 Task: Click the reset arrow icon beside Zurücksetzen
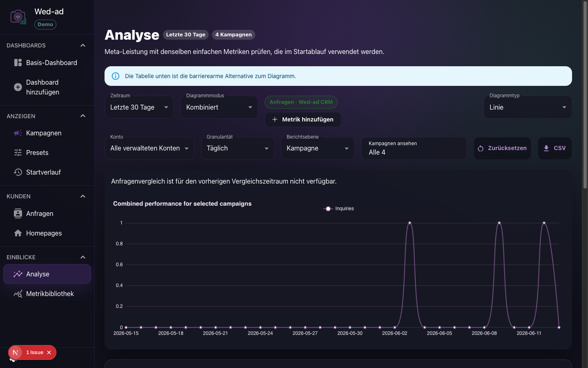point(481,148)
